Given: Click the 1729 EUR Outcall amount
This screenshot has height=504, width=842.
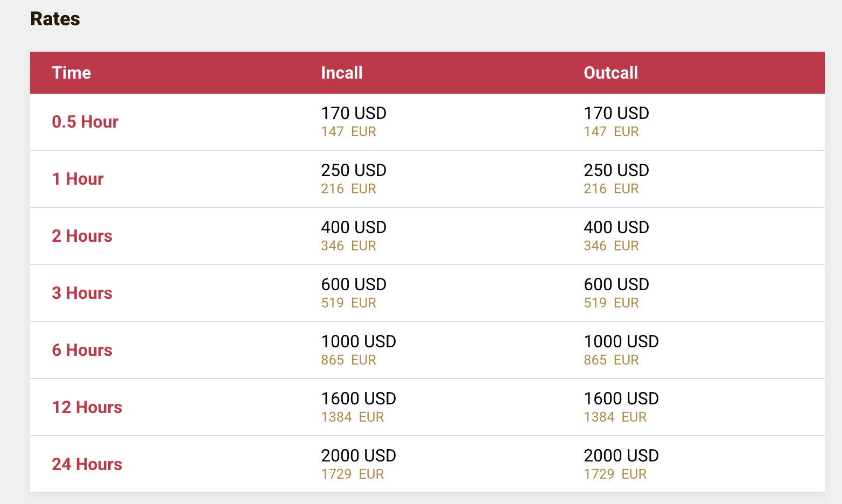Looking at the screenshot, I should [x=615, y=474].
